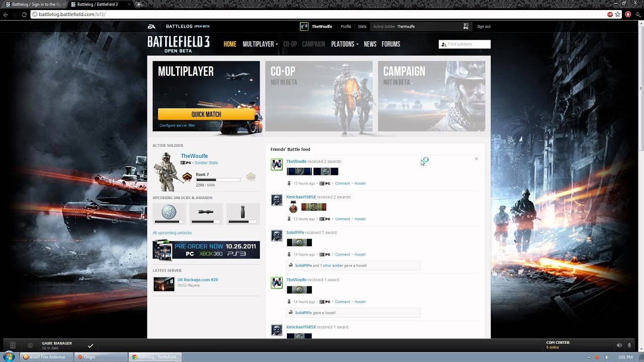This screenshot has width=644, height=362.
Task: Open avast! Free Antivirus taskbar item
Action: [46, 357]
